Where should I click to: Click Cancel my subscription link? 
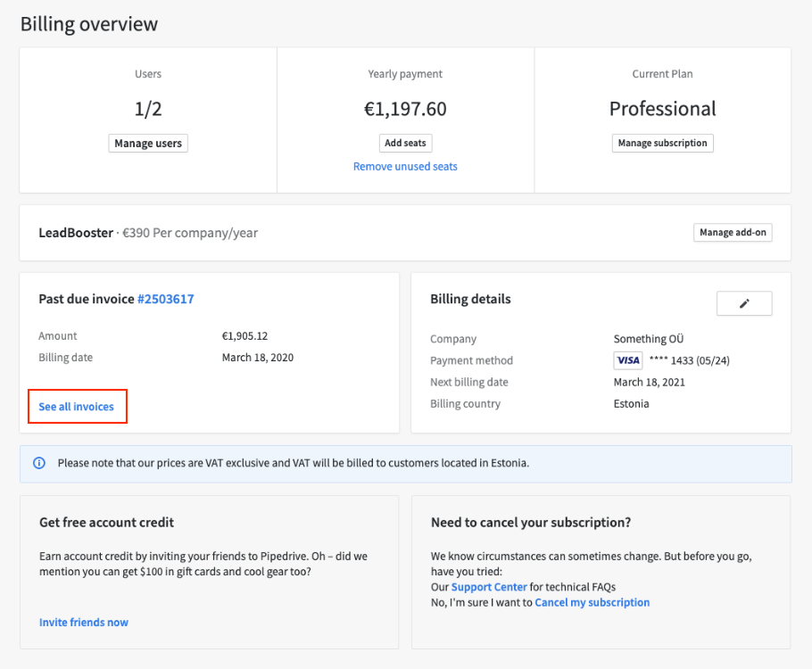(x=592, y=603)
